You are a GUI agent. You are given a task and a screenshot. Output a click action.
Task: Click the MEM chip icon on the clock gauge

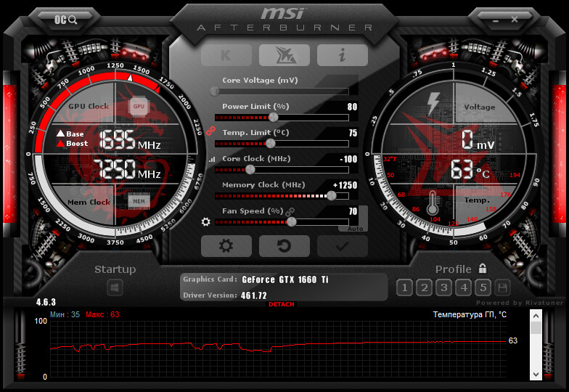139,202
